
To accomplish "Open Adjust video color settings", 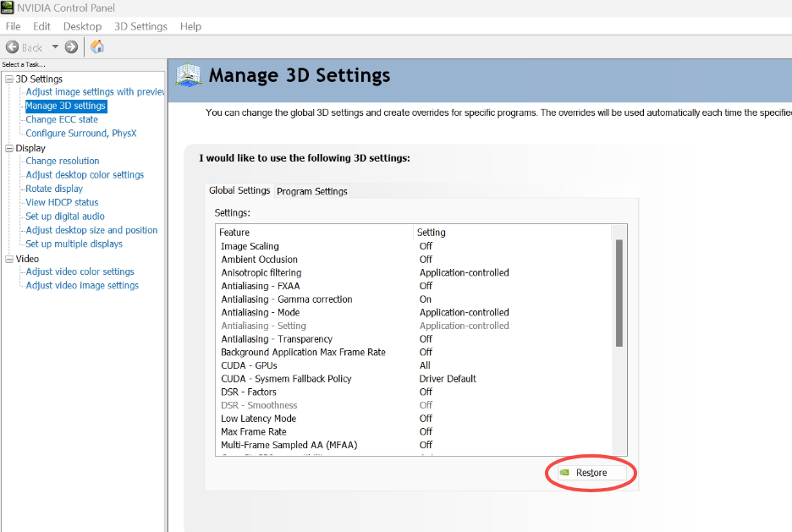I will pos(80,271).
